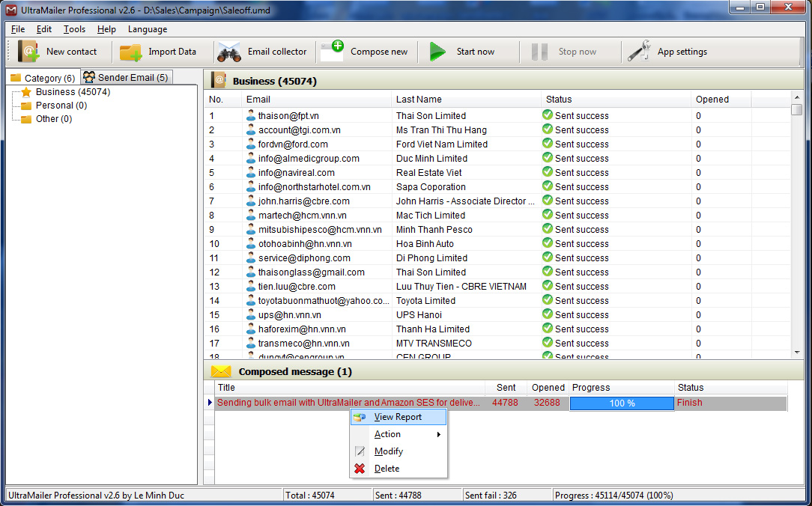The image size is (812, 506).
Task: Open the Tools menu
Action: [74, 29]
